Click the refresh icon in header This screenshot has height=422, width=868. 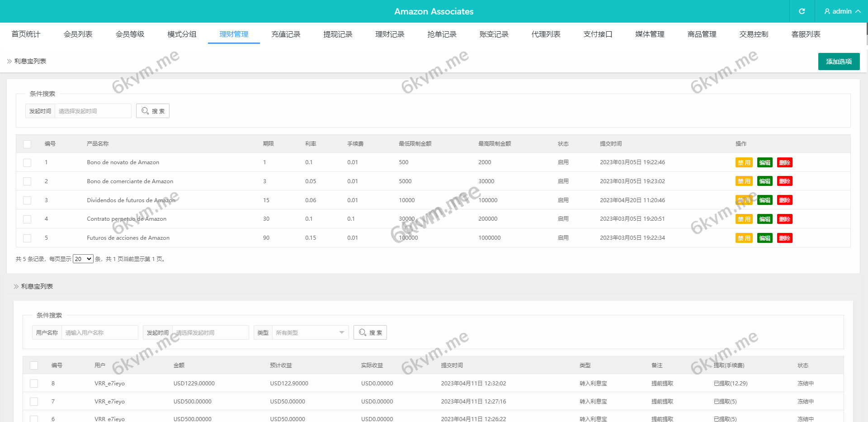point(802,11)
